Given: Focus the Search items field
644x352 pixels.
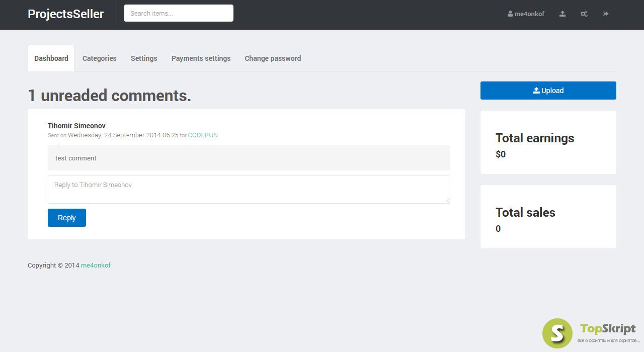Looking at the screenshot, I should (x=179, y=13).
